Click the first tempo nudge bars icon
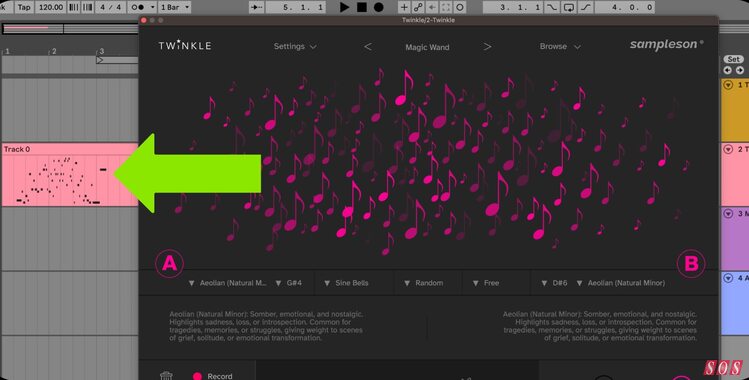Image resolution: width=749 pixels, height=380 pixels. 74,7
